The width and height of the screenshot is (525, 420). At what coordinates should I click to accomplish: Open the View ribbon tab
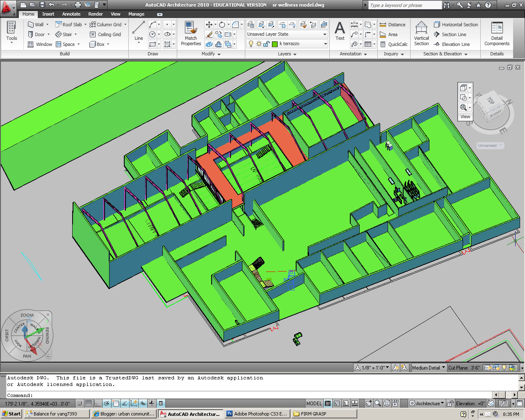click(x=116, y=14)
